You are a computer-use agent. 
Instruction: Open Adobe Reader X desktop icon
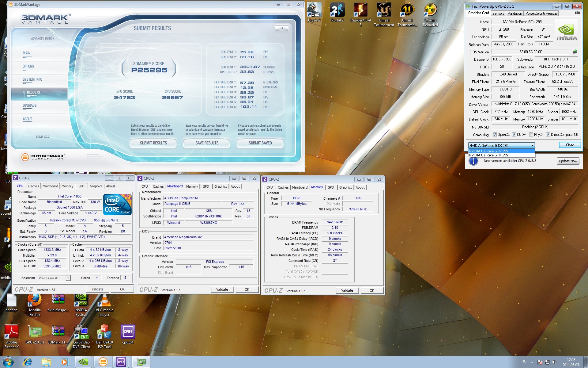click(11, 337)
